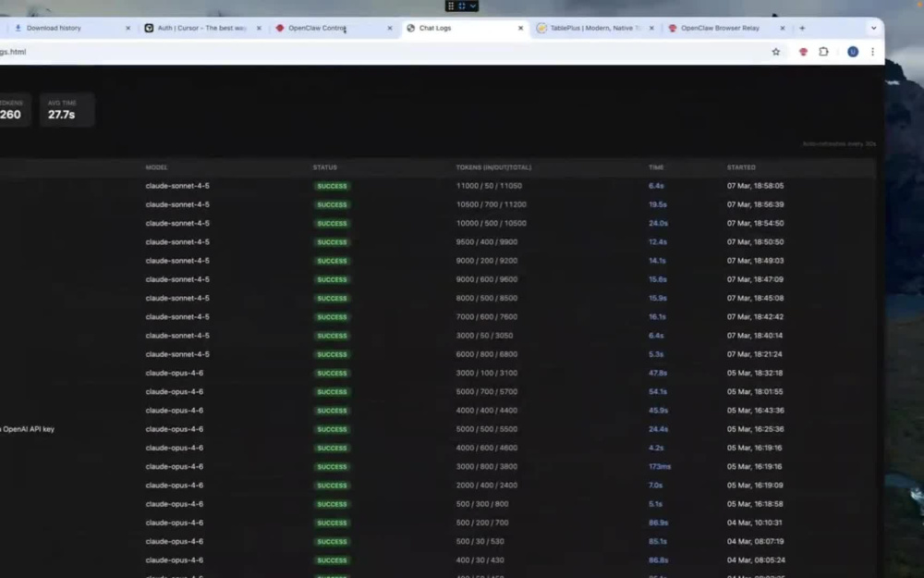Click tokens value 11000 / 50 / 11050
The image size is (924, 578).
(489, 186)
